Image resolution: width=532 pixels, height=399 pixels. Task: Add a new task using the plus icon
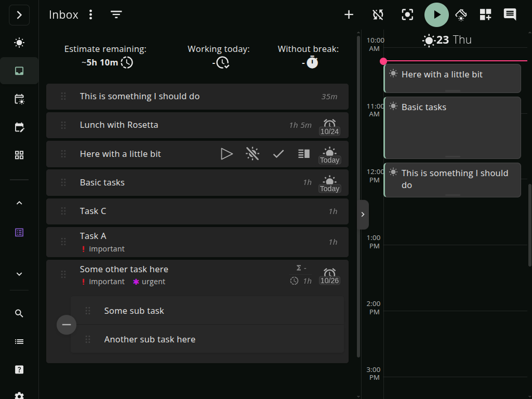(349, 15)
